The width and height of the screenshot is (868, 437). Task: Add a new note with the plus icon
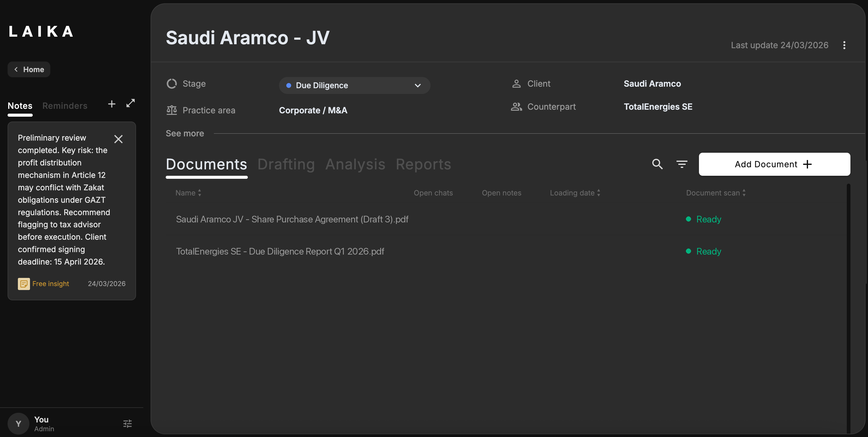click(x=111, y=104)
